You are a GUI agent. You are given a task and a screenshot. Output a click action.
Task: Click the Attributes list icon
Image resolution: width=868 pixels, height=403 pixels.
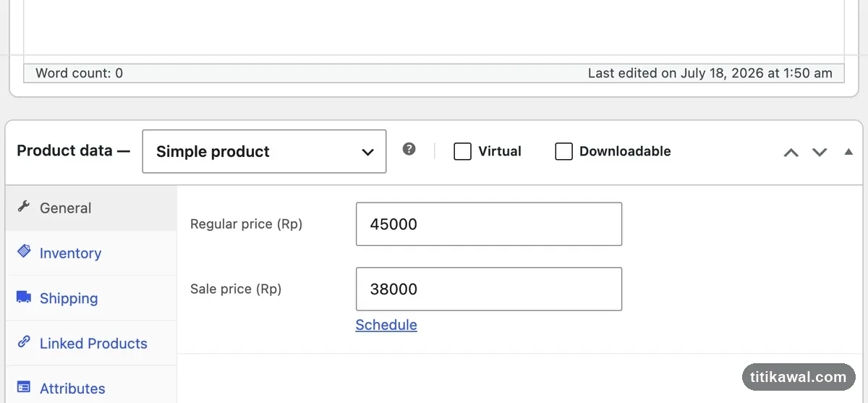(24, 387)
